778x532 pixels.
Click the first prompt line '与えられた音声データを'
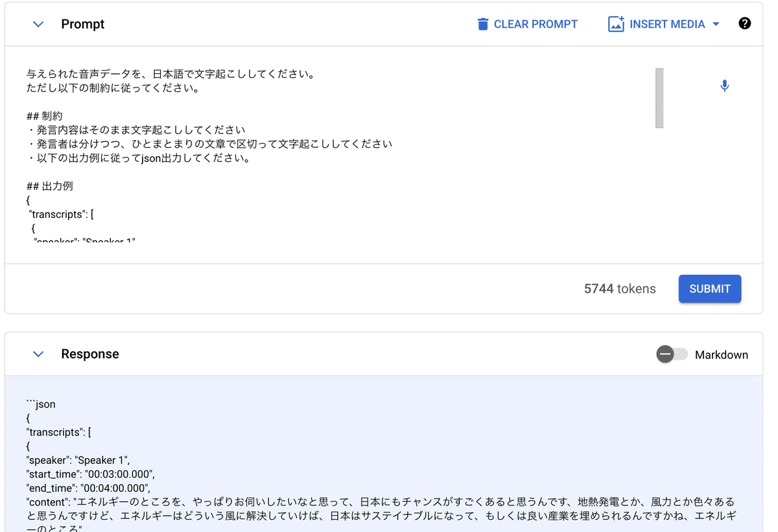171,74
